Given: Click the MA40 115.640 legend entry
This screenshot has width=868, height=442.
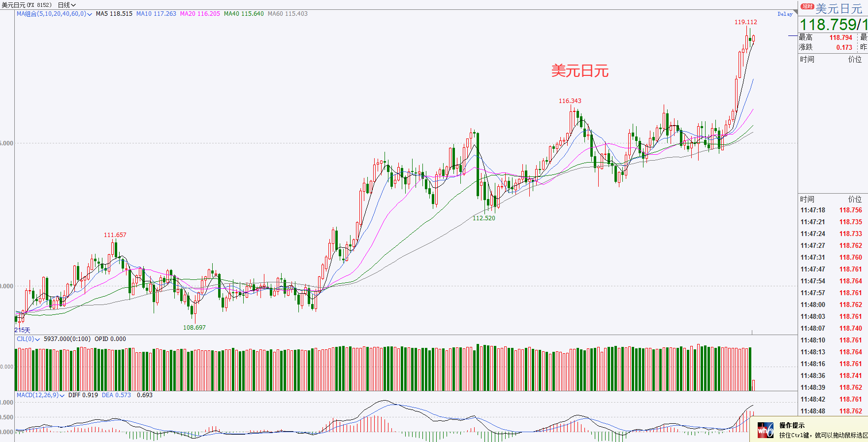Looking at the screenshot, I should coord(244,14).
